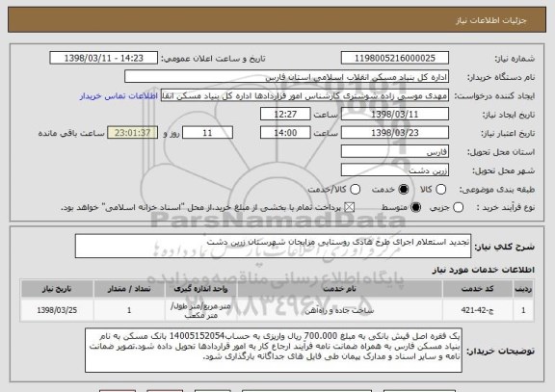Select the کالا radio button

[x=440, y=190]
